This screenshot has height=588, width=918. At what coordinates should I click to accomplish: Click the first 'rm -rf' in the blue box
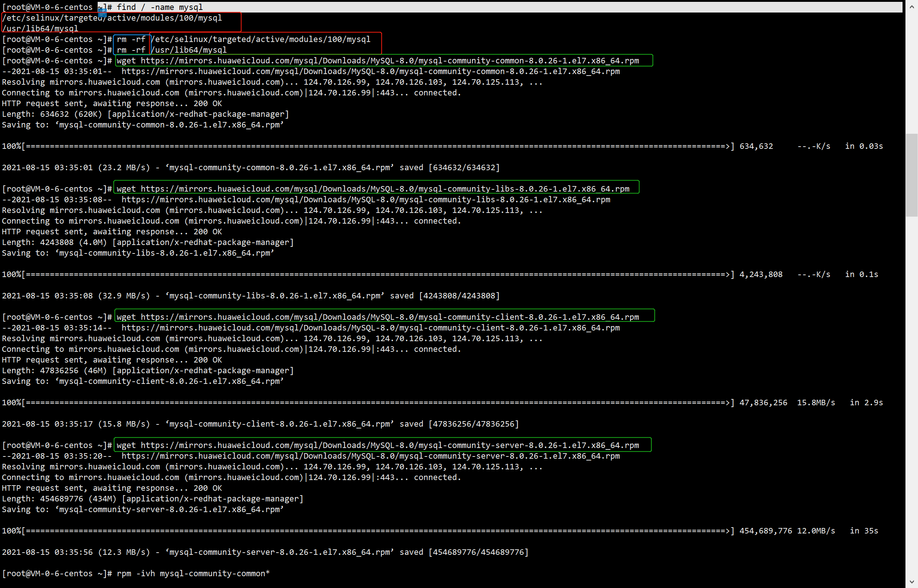[131, 39]
